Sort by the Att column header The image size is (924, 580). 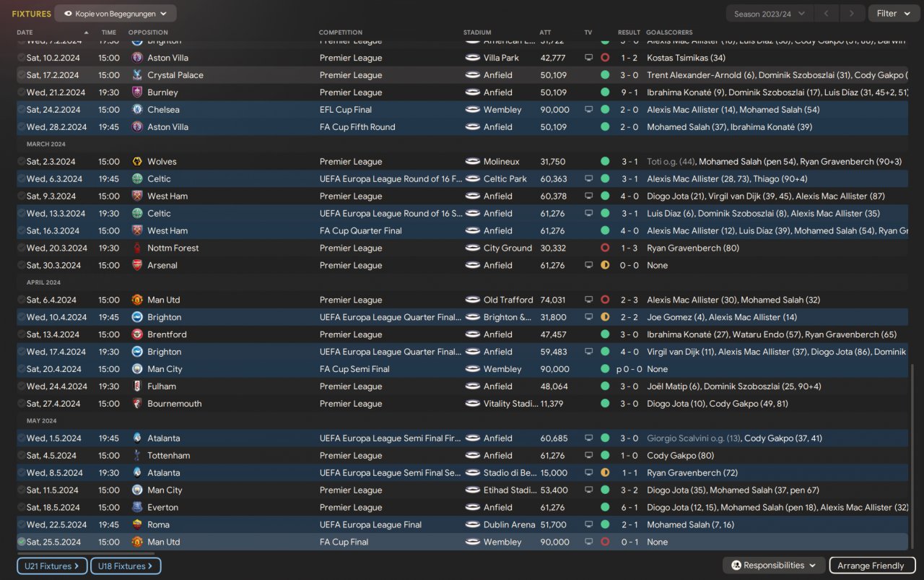(x=545, y=33)
